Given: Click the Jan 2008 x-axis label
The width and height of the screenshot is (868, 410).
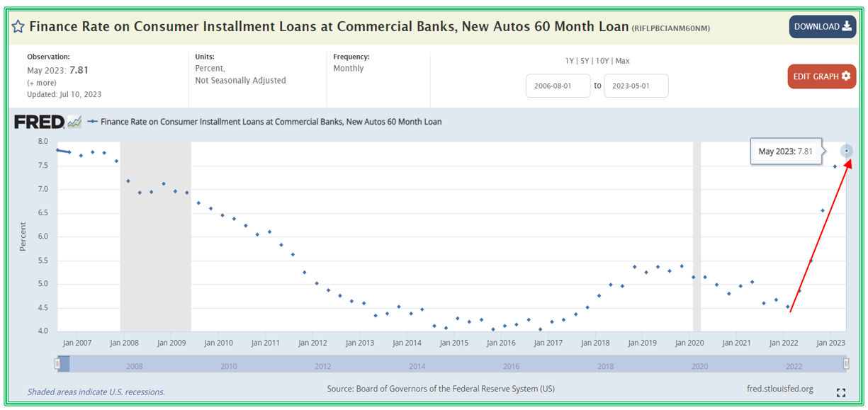Looking at the screenshot, I should point(124,343).
